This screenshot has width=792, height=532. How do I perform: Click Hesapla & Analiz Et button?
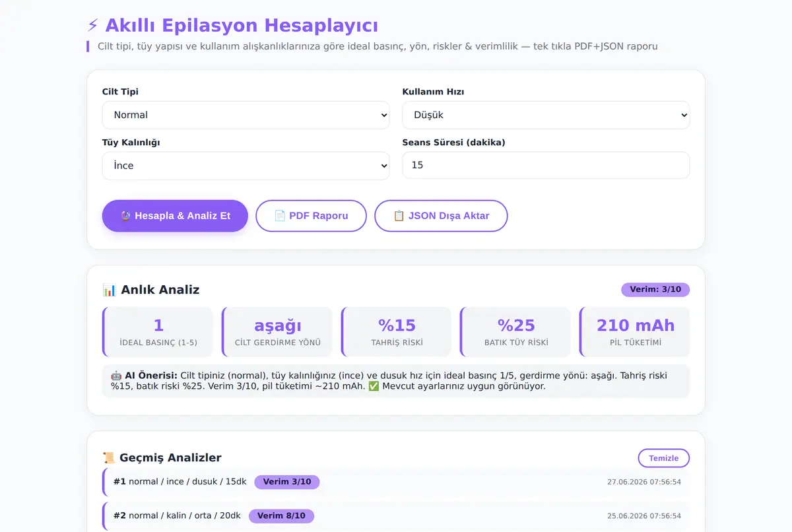(x=175, y=216)
